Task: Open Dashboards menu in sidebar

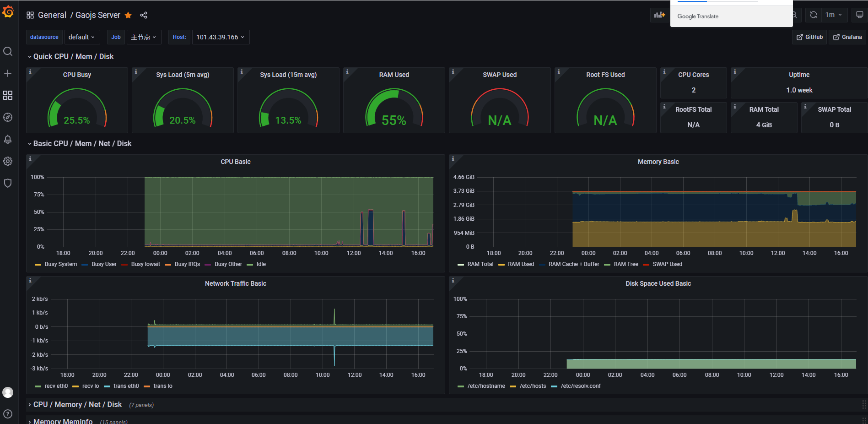Action: [x=8, y=95]
